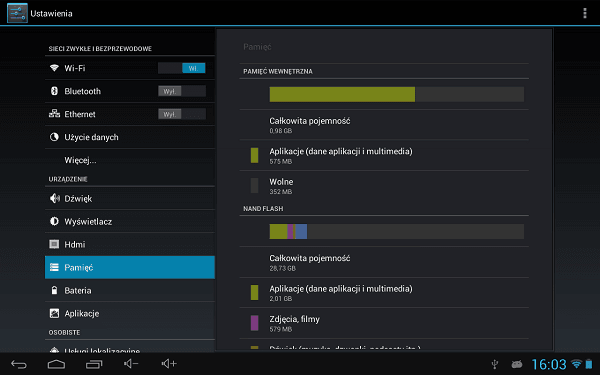Tap the NAND FLASH section header
The height and width of the screenshot is (375, 600).
point(263,209)
